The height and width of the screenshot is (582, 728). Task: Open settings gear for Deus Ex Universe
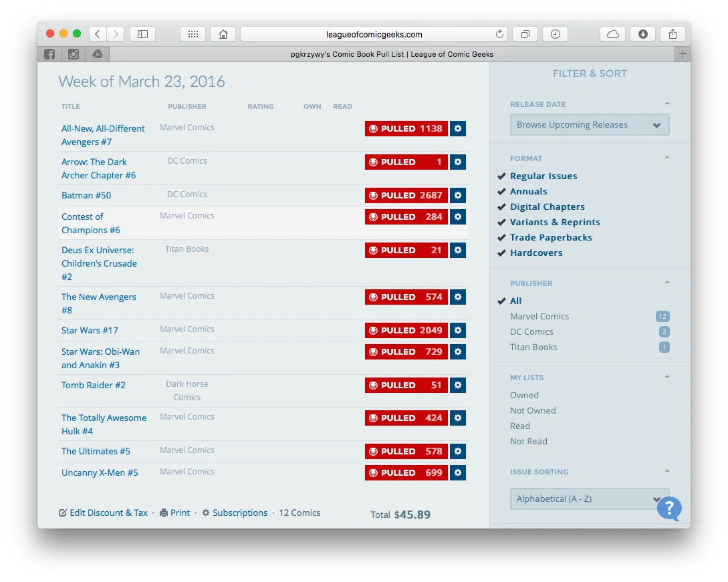click(458, 250)
